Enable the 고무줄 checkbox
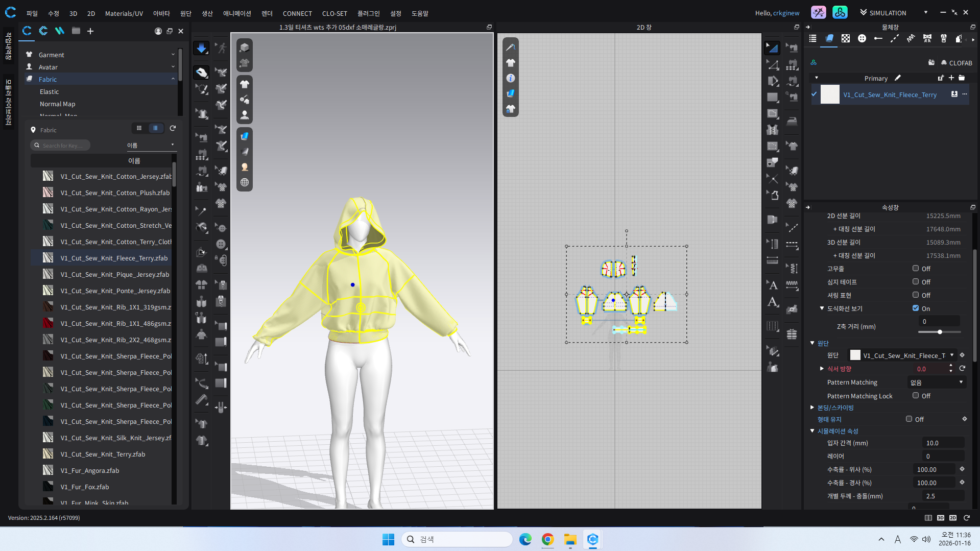980x551 pixels. point(916,268)
